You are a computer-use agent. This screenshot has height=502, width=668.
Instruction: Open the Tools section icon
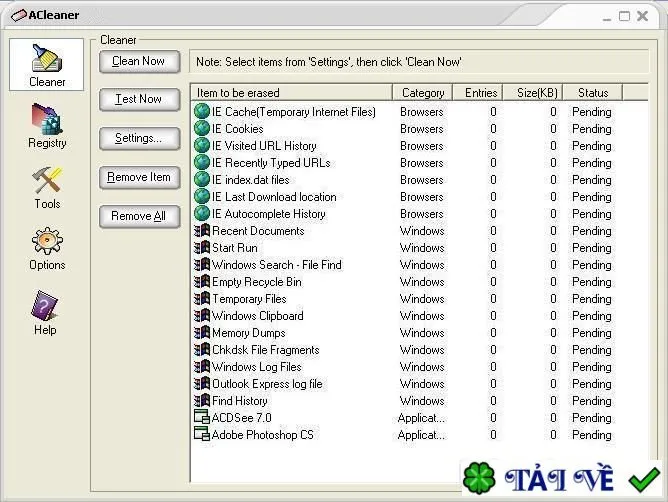coord(47,180)
